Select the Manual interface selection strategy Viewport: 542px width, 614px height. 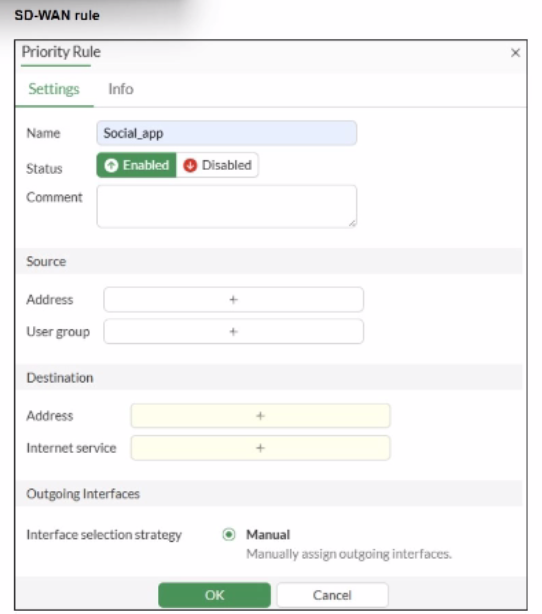pyautogui.click(x=229, y=535)
